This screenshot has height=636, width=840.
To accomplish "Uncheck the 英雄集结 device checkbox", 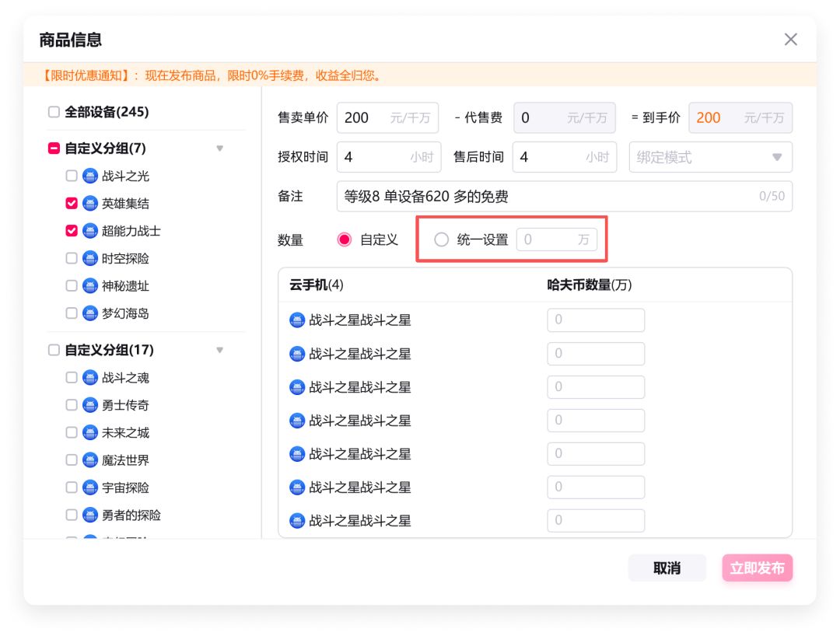I will [72, 204].
